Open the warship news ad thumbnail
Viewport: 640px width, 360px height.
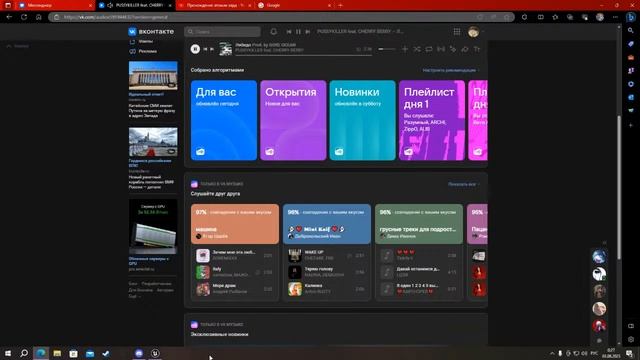pos(153,142)
